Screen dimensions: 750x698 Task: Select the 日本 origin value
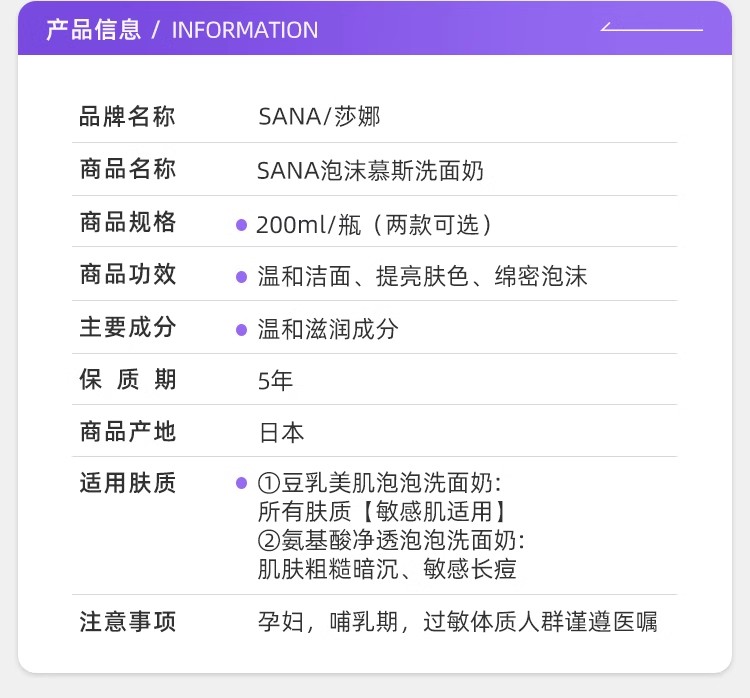click(281, 433)
